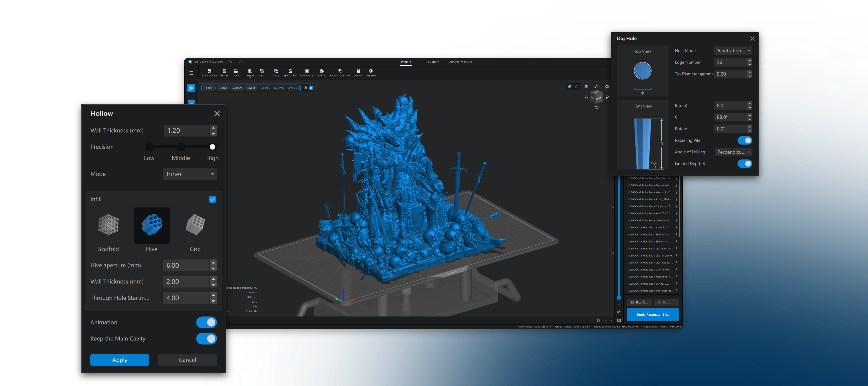Select the solid shading sphere icon

(569, 87)
